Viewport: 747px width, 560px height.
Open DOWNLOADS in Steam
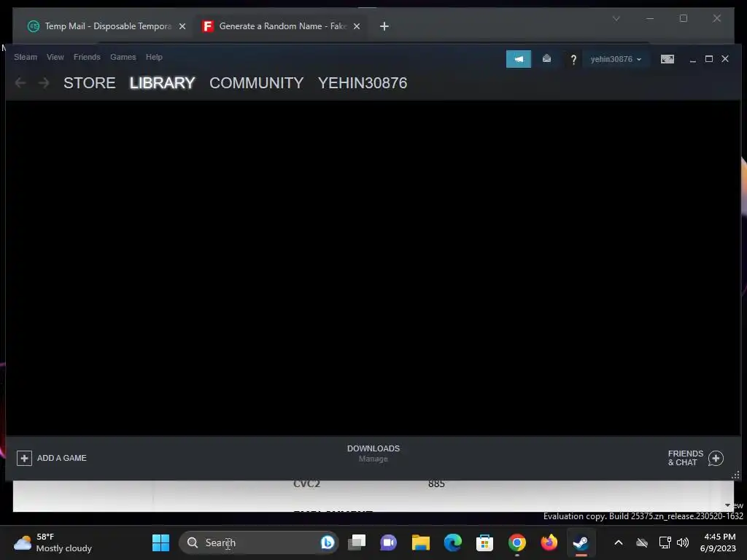(373, 448)
